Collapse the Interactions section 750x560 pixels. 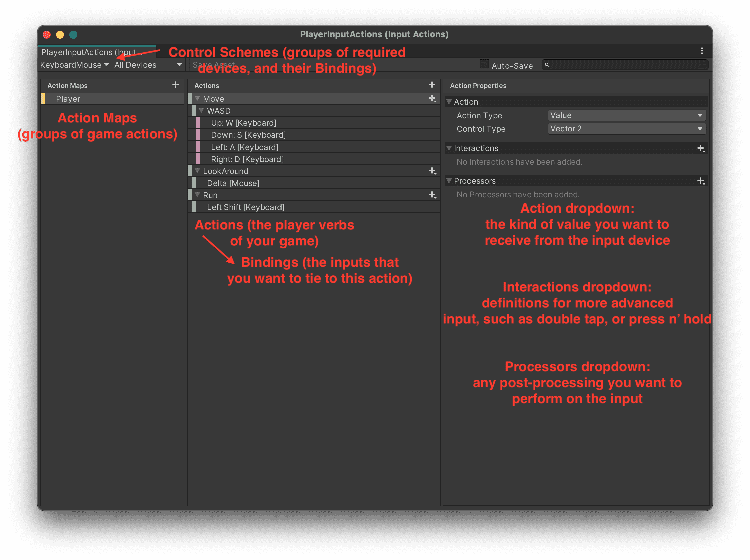(449, 148)
